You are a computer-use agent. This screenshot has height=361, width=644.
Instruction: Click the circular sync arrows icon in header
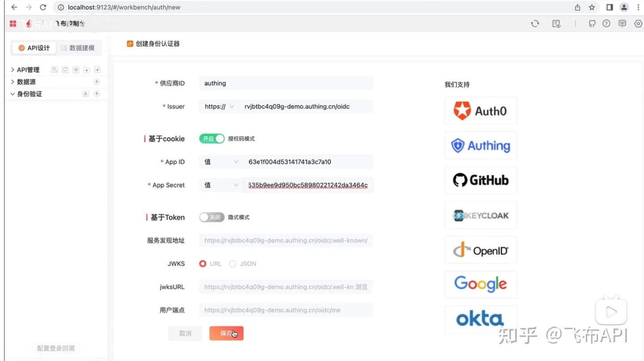[x=535, y=24]
